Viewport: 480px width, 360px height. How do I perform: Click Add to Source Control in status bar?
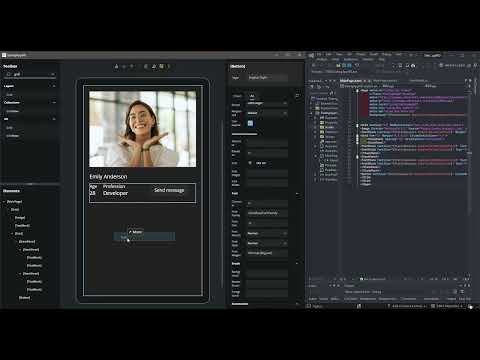click(x=407, y=306)
